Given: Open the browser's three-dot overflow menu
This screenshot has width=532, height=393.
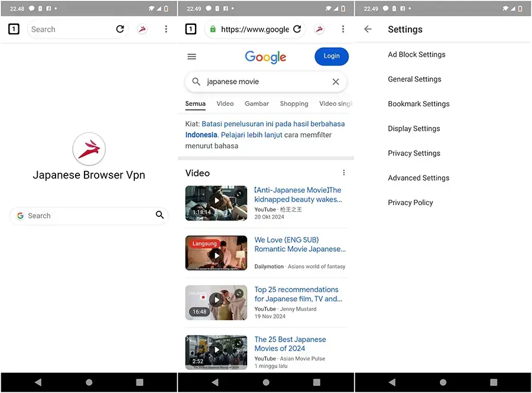Looking at the screenshot, I should point(166,29).
